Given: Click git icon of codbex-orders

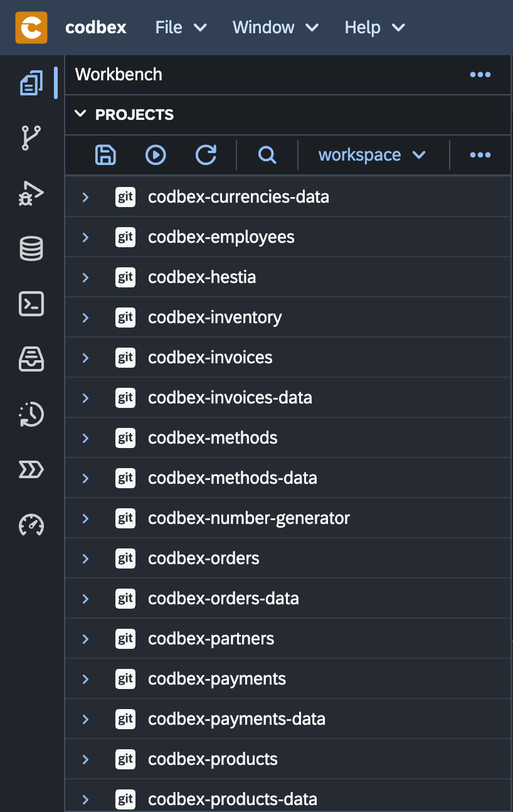Looking at the screenshot, I should [125, 558].
